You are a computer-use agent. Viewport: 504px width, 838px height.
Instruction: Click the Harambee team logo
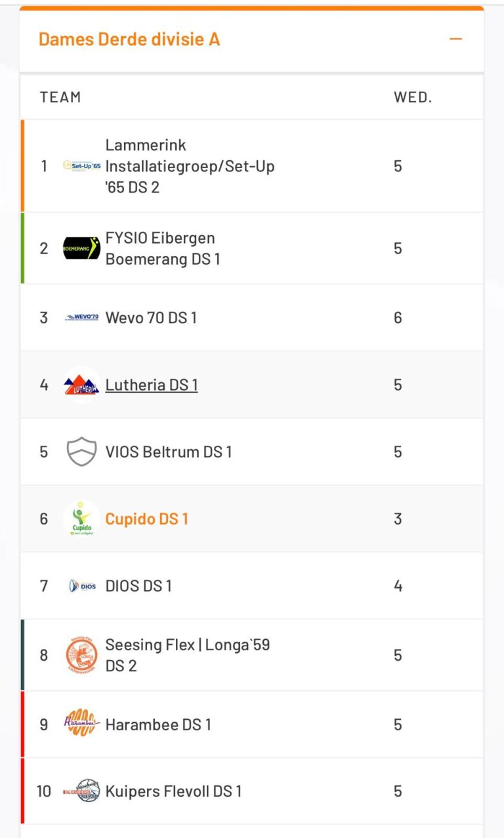pos(82,724)
